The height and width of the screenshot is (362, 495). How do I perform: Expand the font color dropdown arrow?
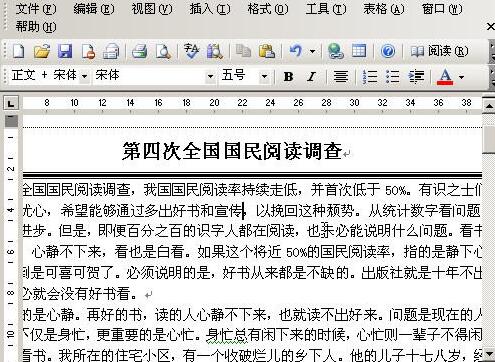461,77
